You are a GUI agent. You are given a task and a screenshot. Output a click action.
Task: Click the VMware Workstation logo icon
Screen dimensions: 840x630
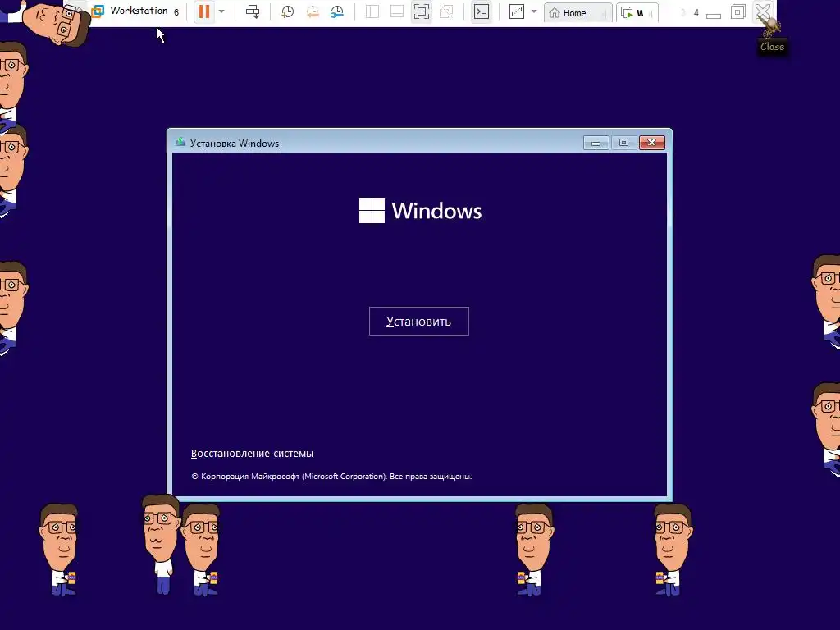pos(98,11)
